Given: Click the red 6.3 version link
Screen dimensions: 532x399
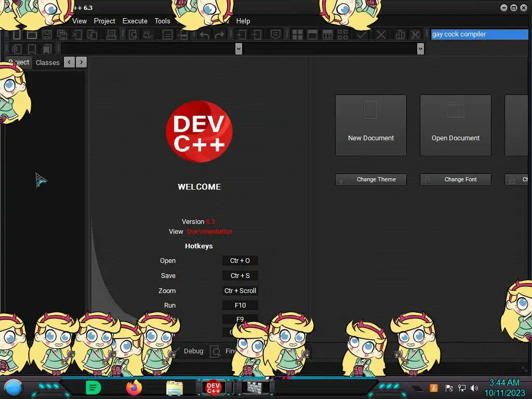Looking at the screenshot, I should tap(210, 221).
